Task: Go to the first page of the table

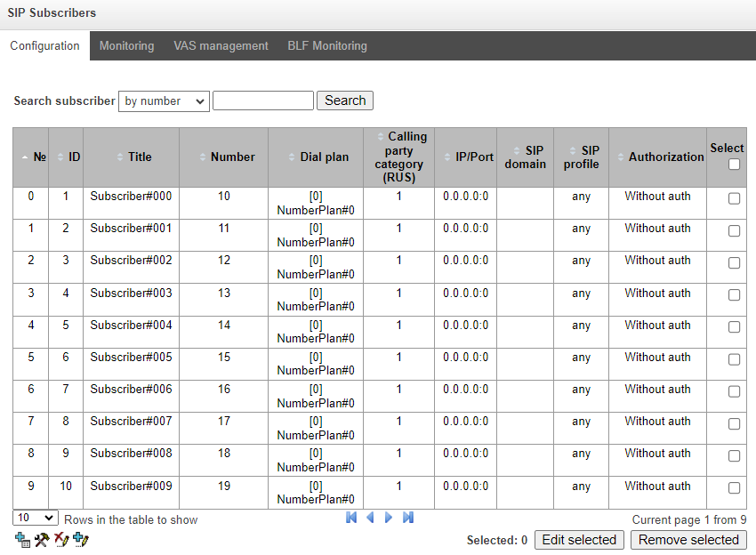Action: (x=351, y=518)
